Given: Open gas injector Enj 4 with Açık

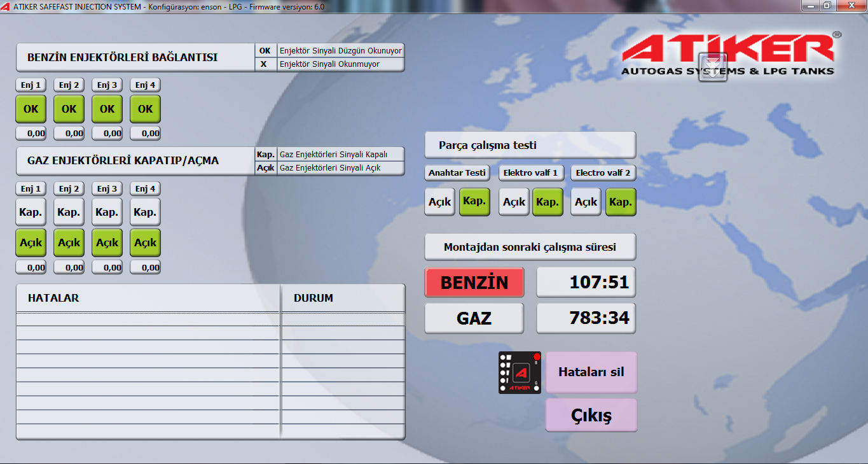Looking at the screenshot, I should 145,243.
